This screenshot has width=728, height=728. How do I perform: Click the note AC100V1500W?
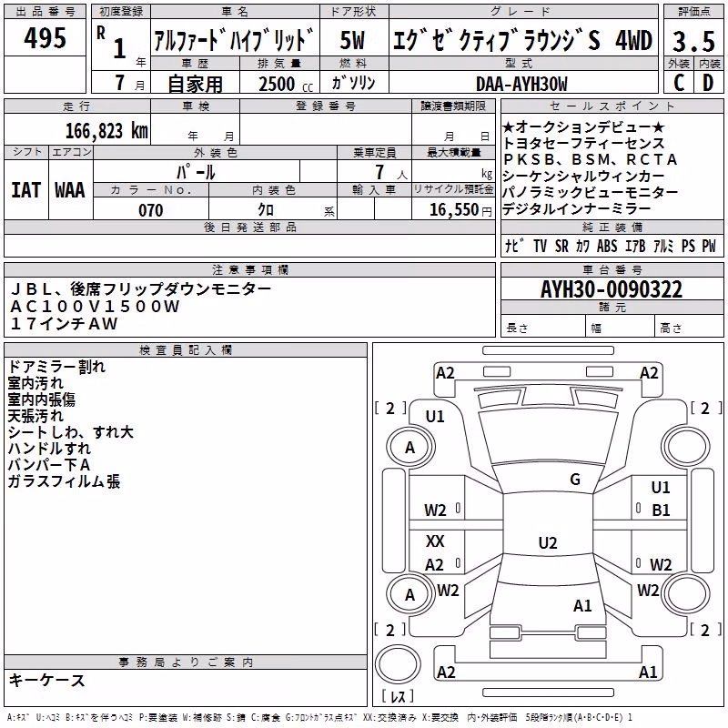pos(95,306)
